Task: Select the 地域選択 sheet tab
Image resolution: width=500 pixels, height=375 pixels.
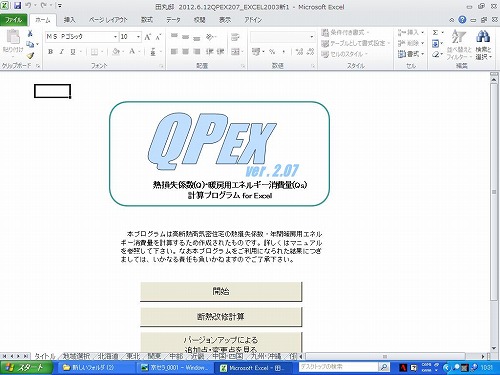Action: tap(76, 356)
